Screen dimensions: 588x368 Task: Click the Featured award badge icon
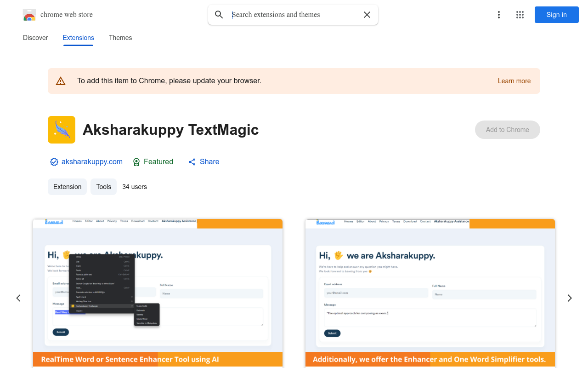[x=136, y=162]
